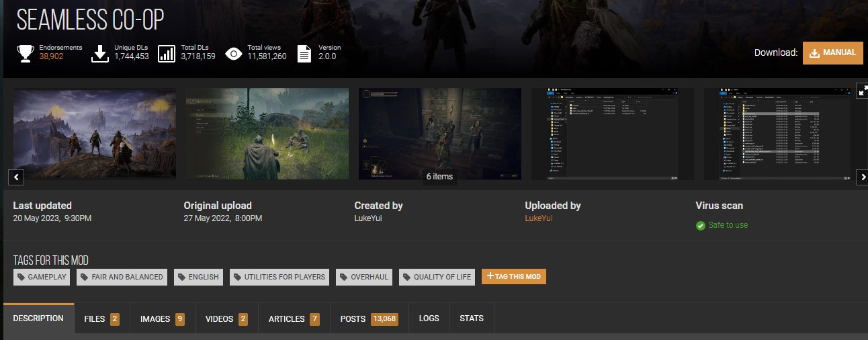Open the dark dungeon group thumbnail

click(x=440, y=134)
